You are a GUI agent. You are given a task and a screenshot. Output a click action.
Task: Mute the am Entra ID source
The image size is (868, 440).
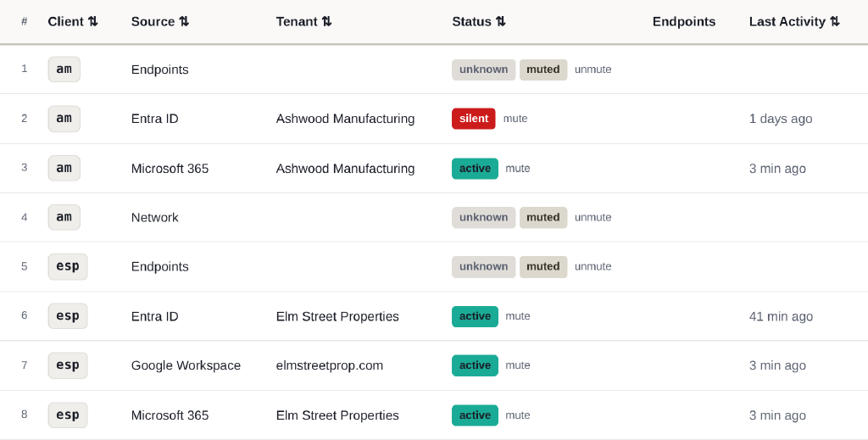click(x=515, y=119)
